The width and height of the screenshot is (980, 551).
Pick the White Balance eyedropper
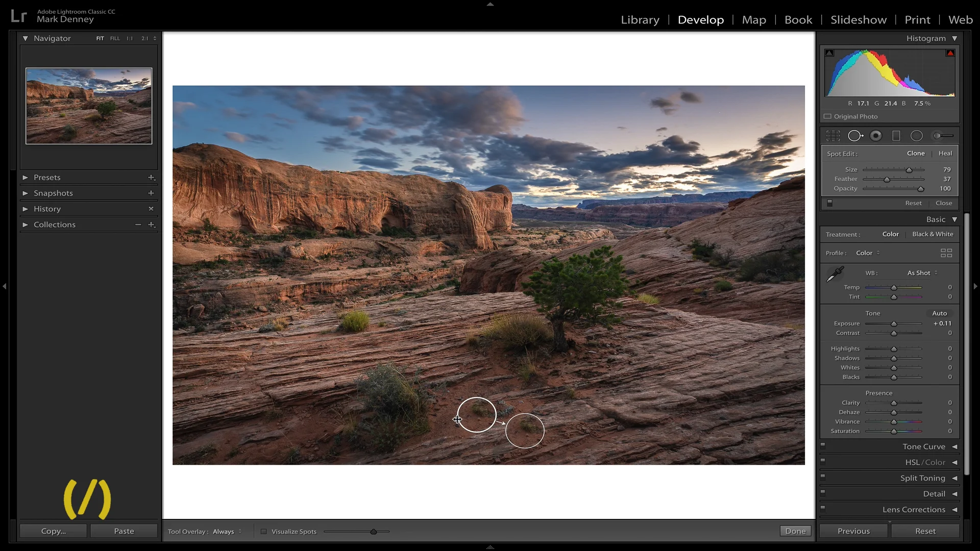(835, 274)
